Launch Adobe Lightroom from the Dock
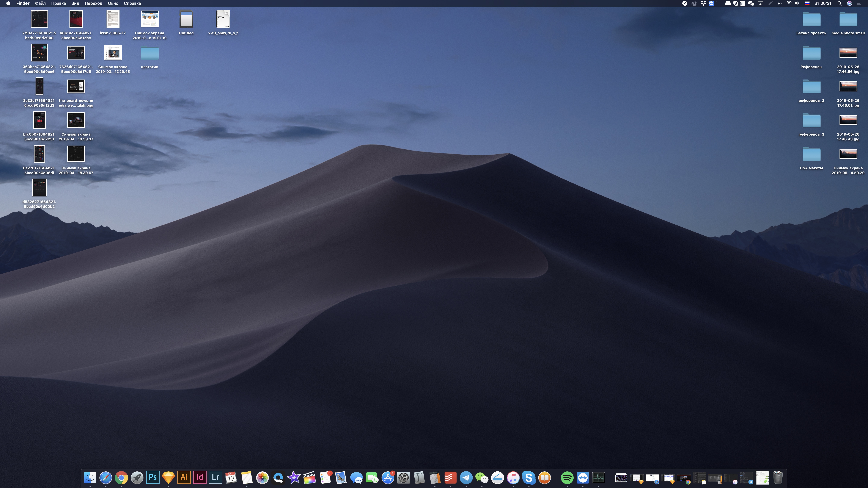Viewport: 868px width, 488px height. (x=215, y=478)
